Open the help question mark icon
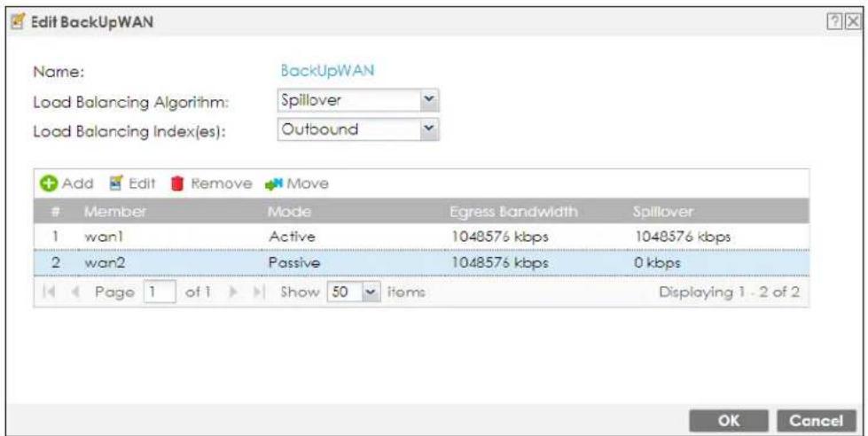The image size is (868, 436). tap(834, 21)
